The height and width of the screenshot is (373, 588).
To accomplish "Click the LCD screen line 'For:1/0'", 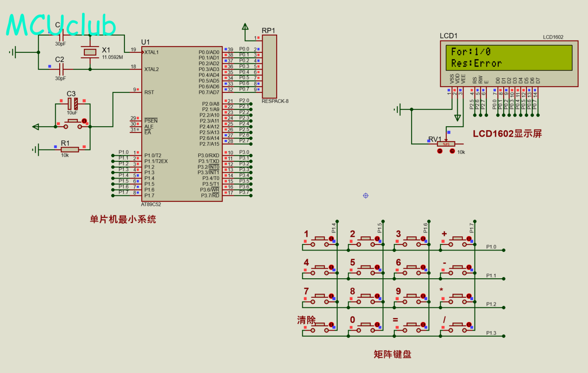I will click(471, 52).
